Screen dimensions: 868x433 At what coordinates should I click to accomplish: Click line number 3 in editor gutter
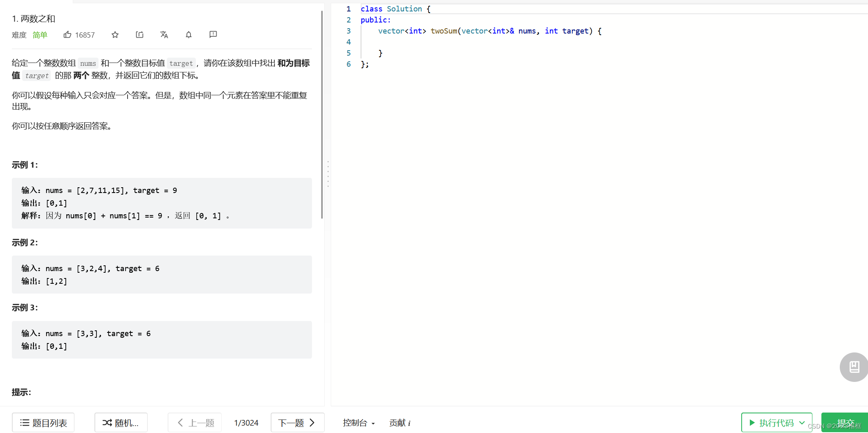pos(349,31)
